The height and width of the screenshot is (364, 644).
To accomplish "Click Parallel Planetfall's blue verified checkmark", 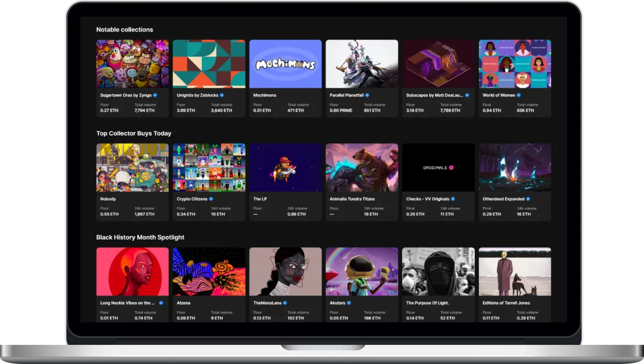I will coord(367,95).
